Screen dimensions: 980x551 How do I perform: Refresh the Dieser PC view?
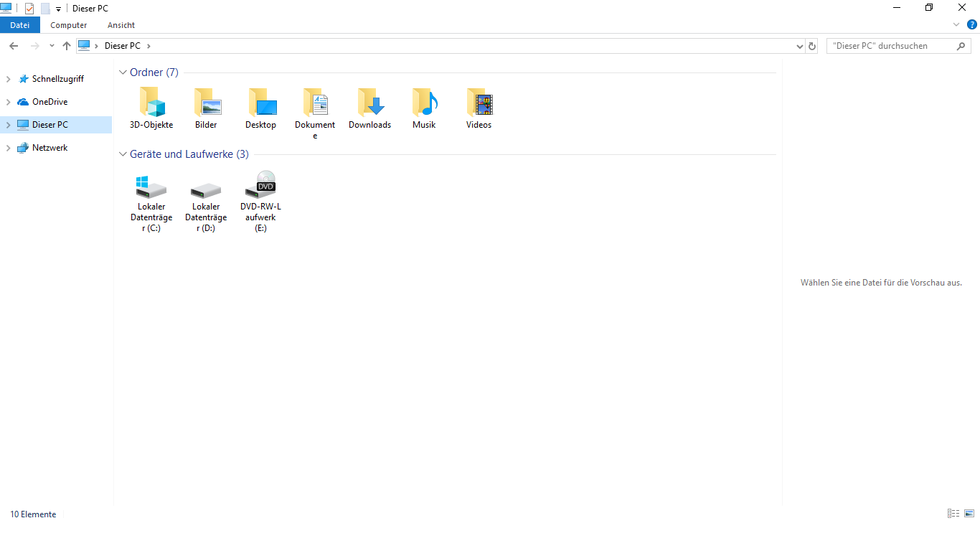(812, 46)
